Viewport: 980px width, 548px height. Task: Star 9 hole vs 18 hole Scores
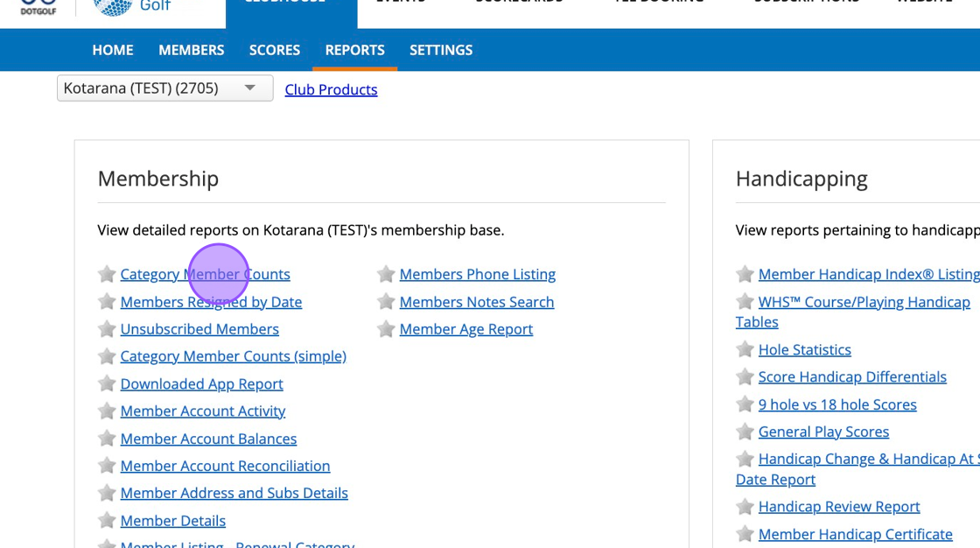(745, 404)
